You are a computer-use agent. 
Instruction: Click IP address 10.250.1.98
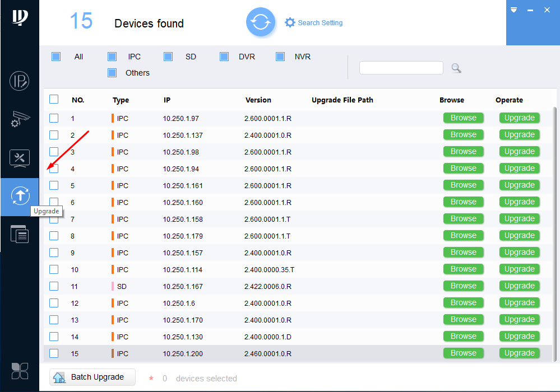point(181,152)
